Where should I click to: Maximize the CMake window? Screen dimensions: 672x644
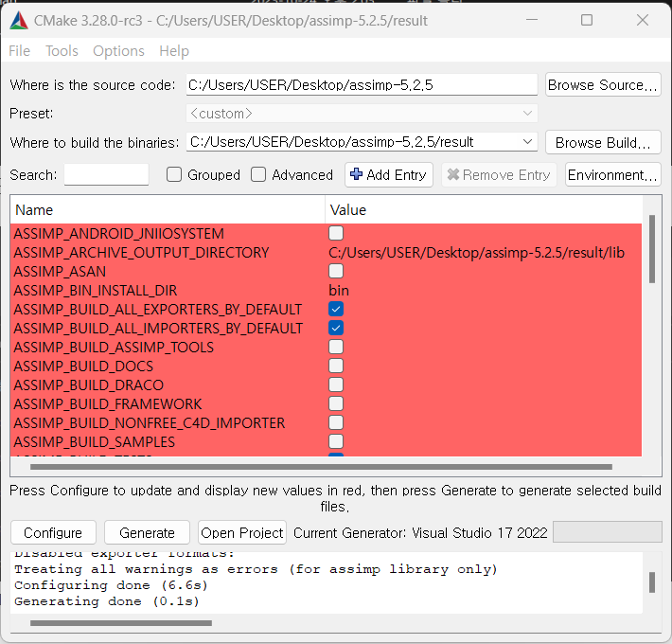(587, 20)
